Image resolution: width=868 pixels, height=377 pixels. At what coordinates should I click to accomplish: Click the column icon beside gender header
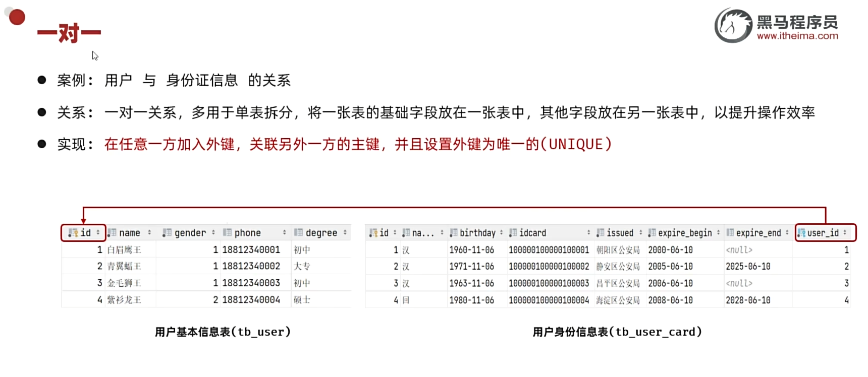(x=167, y=233)
